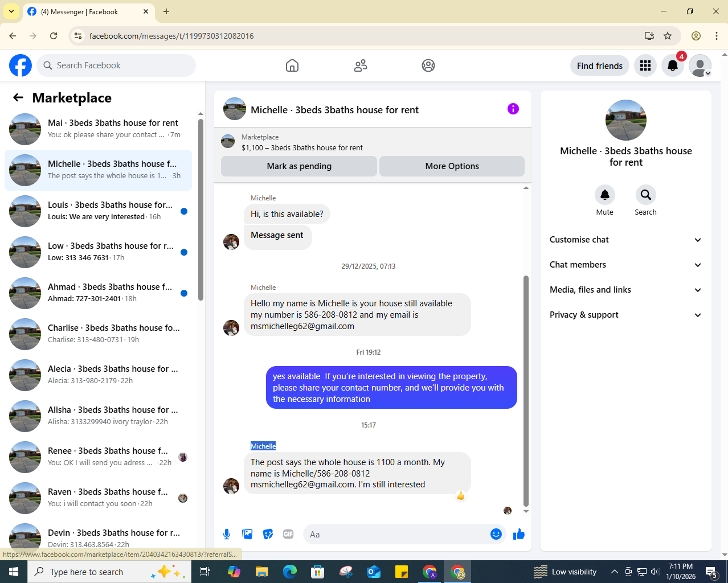Click Search Facebook input field
This screenshot has width=728, height=583.
coord(116,65)
